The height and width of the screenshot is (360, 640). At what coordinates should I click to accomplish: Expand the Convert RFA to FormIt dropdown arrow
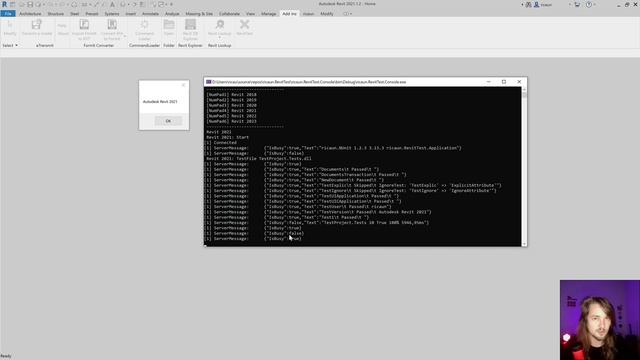(x=125, y=36)
